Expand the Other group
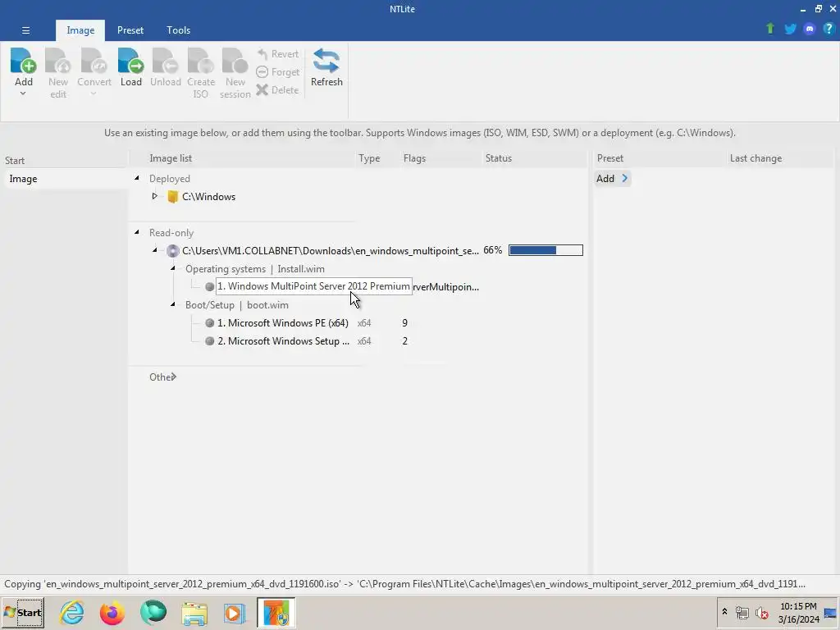840x630 pixels. [174, 377]
